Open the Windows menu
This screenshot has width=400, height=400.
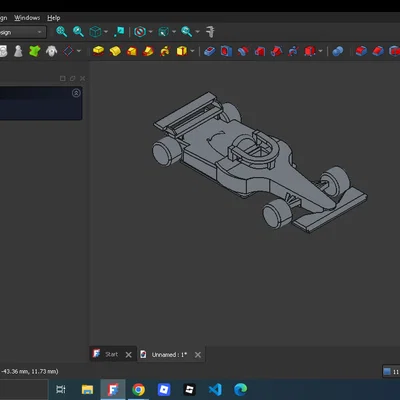click(27, 18)
